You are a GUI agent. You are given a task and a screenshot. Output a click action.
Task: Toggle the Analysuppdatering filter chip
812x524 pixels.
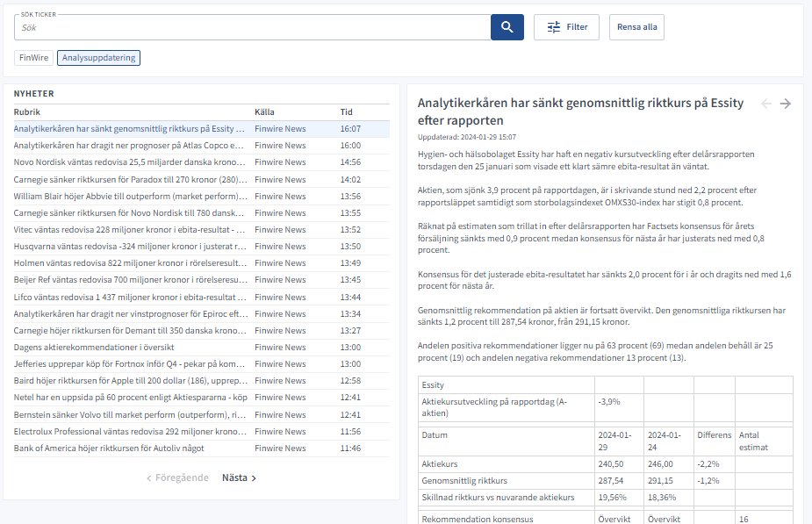98,57
